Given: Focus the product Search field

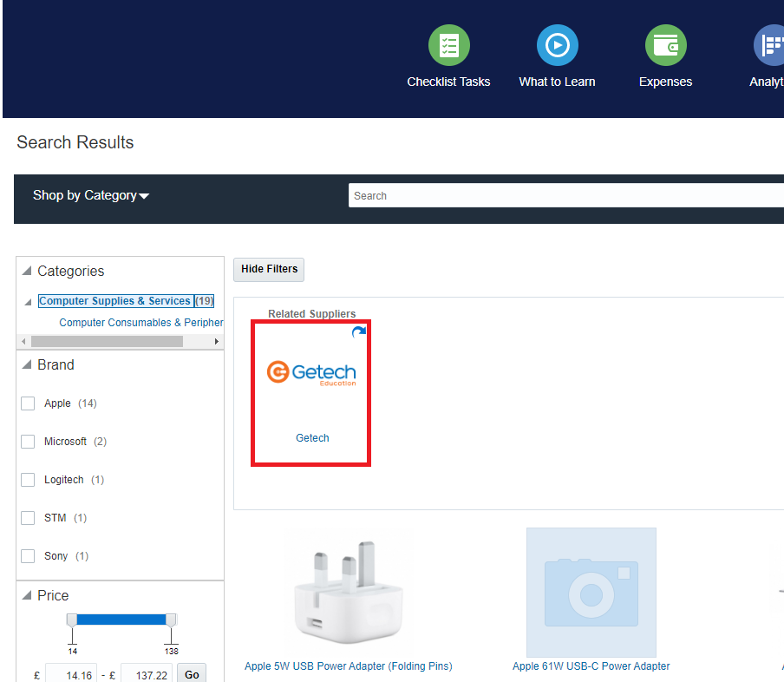Looking at the screenshot, I should 566,195.
